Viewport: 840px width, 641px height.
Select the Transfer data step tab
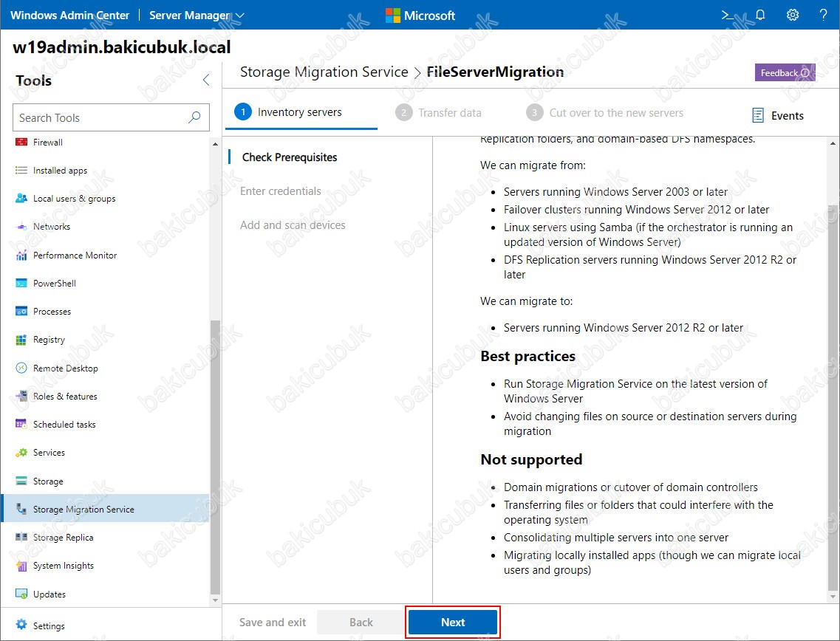[x=438, y=113]
